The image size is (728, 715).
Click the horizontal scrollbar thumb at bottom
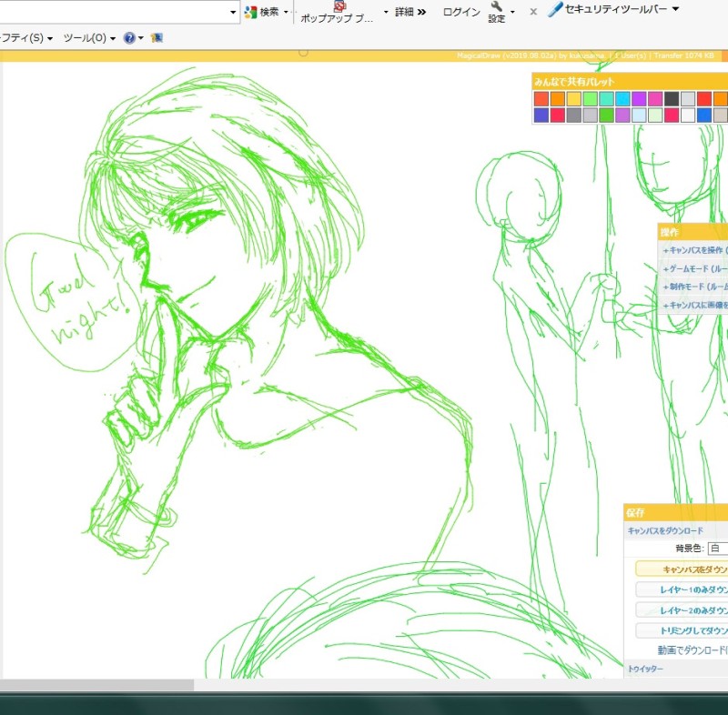pyautogui.click(x=96, y=684)
